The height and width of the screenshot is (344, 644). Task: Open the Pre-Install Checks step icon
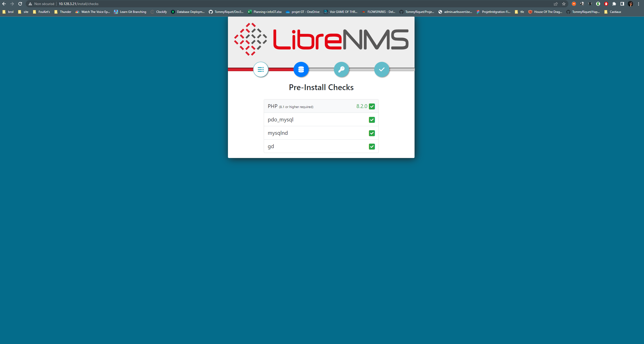(x=261, y=69)
